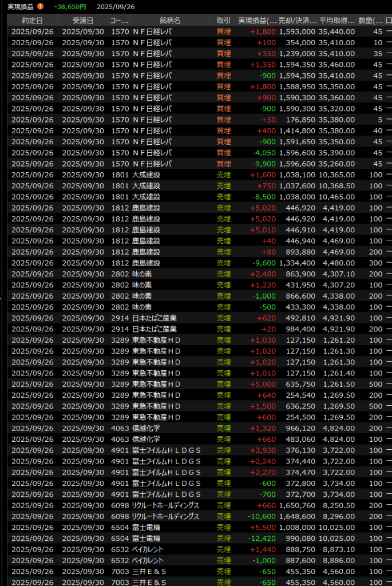Click the total -38,650円 value at top
The width and height of the screenshot is (392, 586).
(70, 7)
